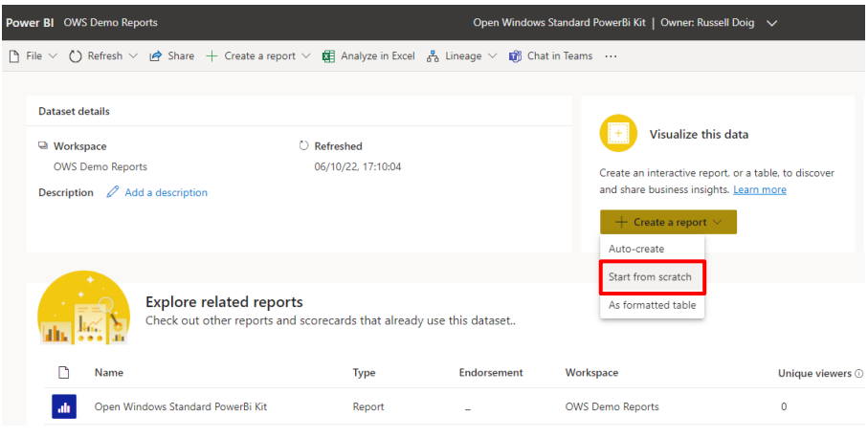Image resolution: width=868 pixels, height=437 pixels.
Task: Click OWS Demo Reports workspace cell in table
Action: (x=612, y=406)
